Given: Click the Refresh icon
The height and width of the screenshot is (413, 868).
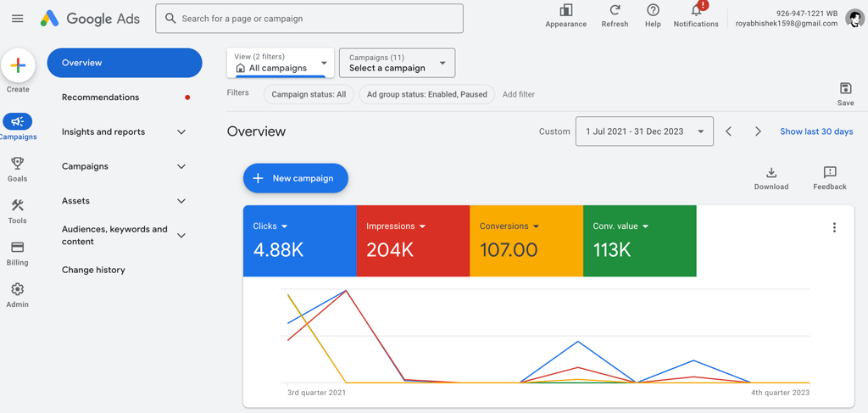Looking at the screenshot, I should point(615,10).
